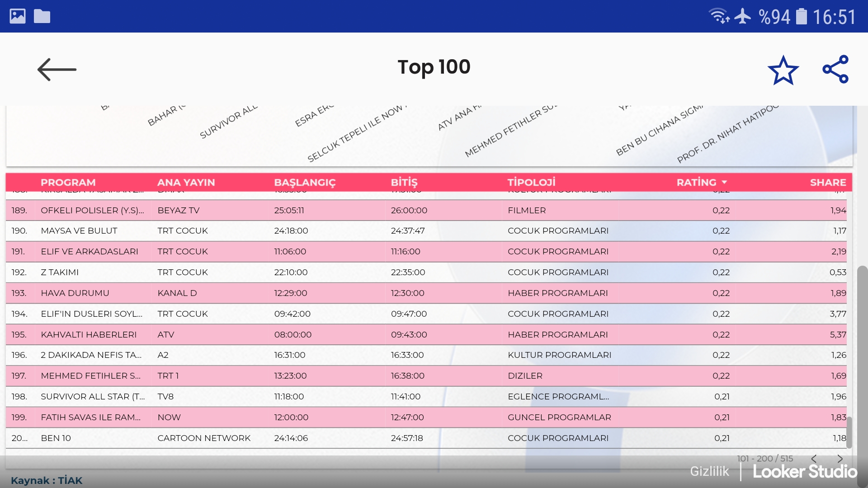Click ATV channel cell
Image resolution: width=868 pixels, height=488 pixels.
(166, 335)
